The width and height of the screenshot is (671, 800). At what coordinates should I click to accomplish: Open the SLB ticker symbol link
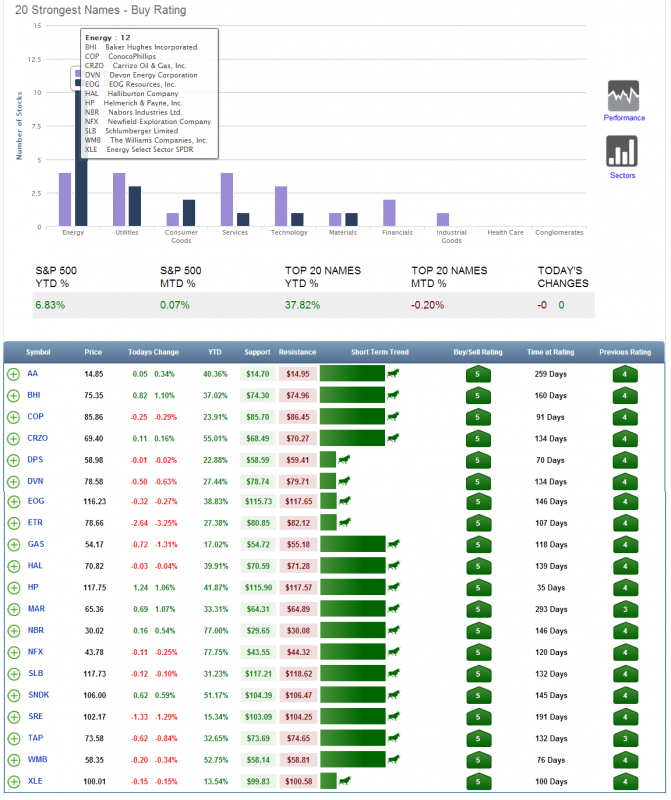(x=38, y=673)
